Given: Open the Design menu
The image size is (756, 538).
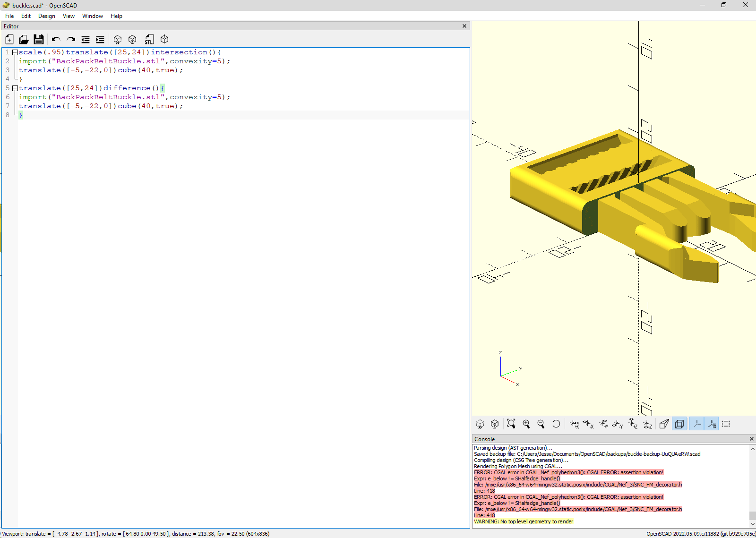Looking at the screenshot, I should click(46, 16).
